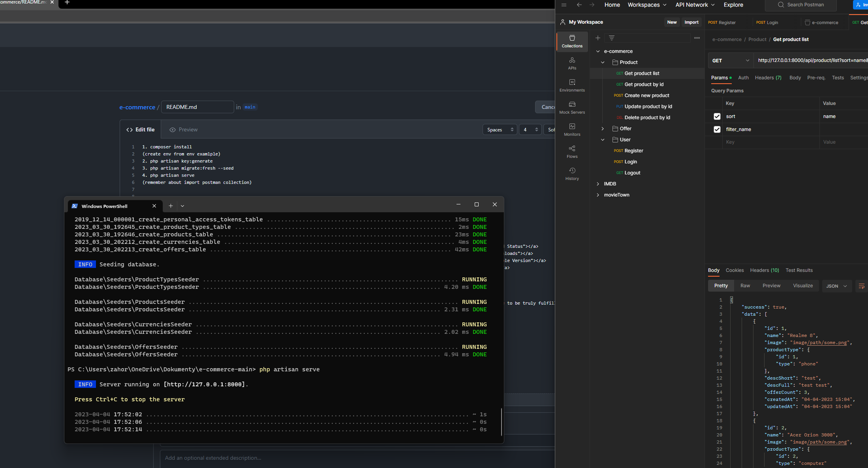
Task: Click the Import button in My Workspace
Action: [x=691, y=22]
